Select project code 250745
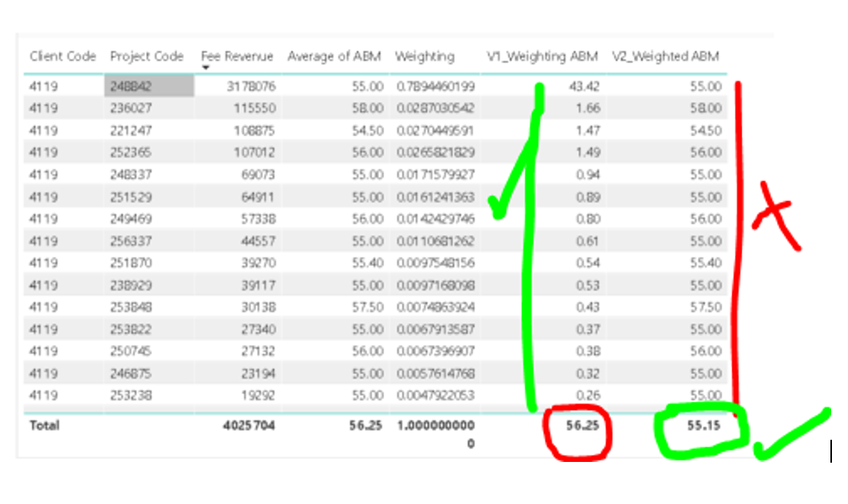The height and width of the screenshot is (504, 848). 131,351
